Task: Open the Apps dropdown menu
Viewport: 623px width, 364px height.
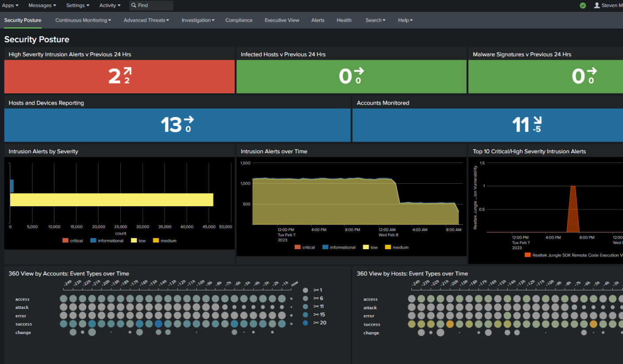Action: (x=10, y=6)
